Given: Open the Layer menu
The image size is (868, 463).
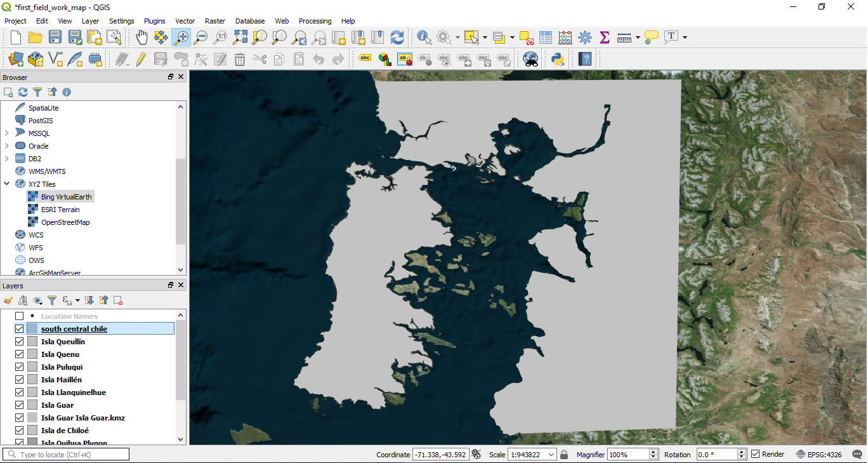Looking at the screenshot, I should coord(90,21).
